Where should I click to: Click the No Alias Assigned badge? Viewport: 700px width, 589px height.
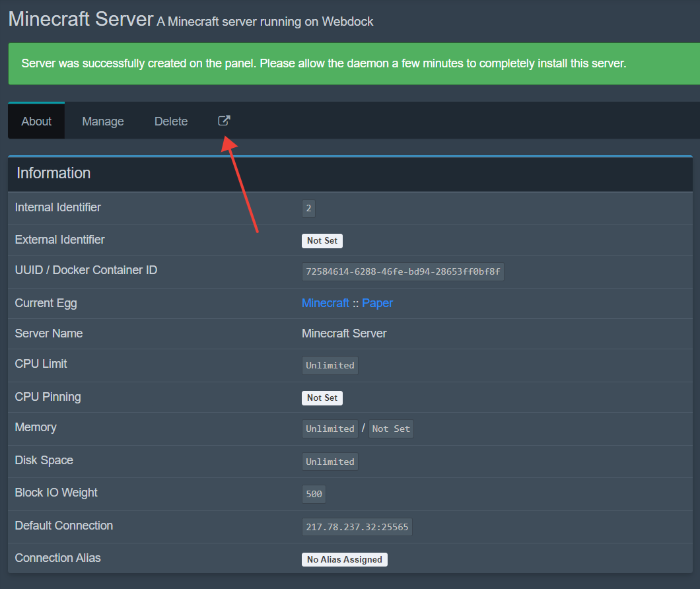click(x=345, y=559)
